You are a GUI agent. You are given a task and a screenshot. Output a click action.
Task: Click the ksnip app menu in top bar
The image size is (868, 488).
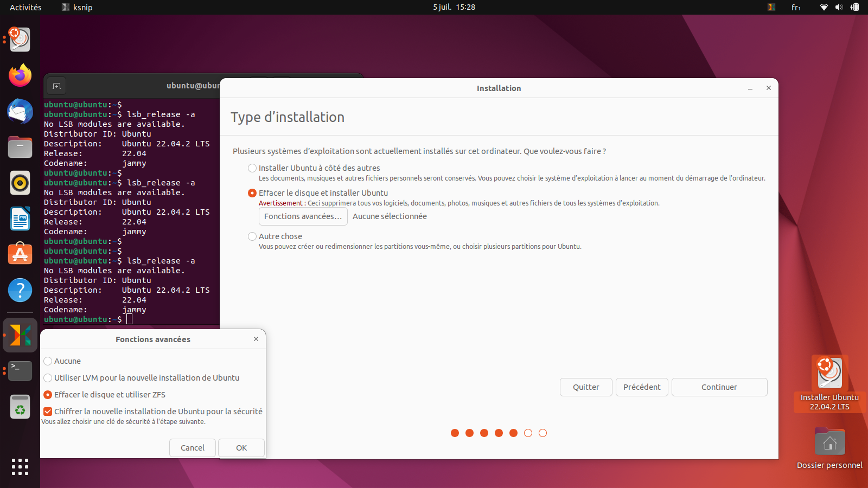point(77,7)
